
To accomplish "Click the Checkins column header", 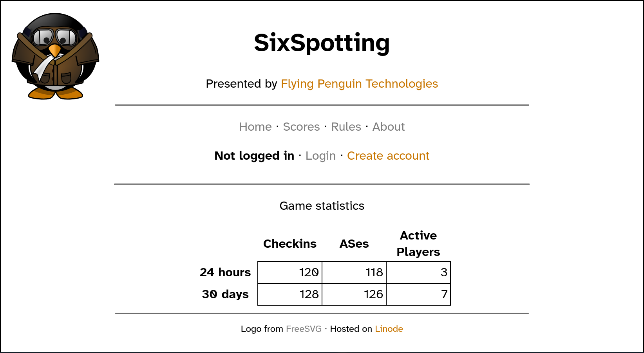I will point(290,244).
